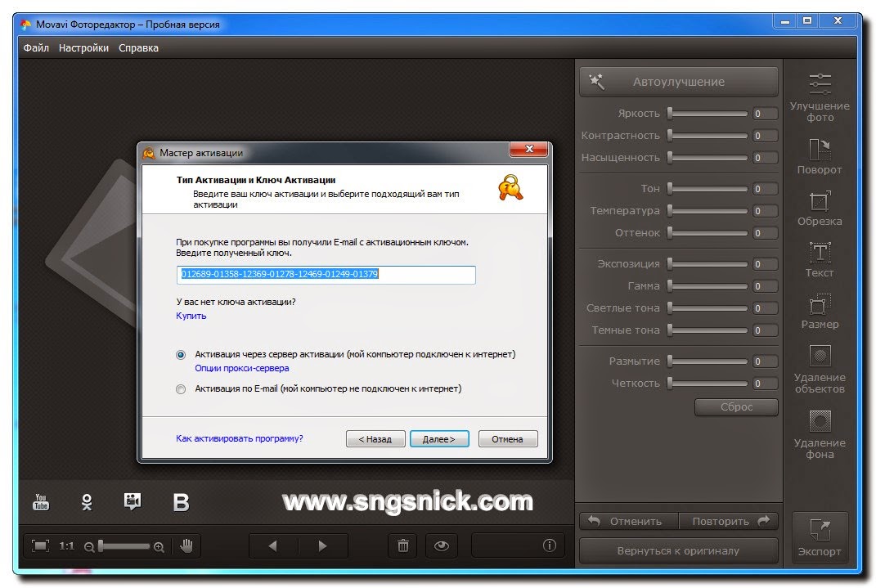Image resolution: width=876 pixels, height=588 pixels.
Task: Click the Далее> button
Action: 439,439
